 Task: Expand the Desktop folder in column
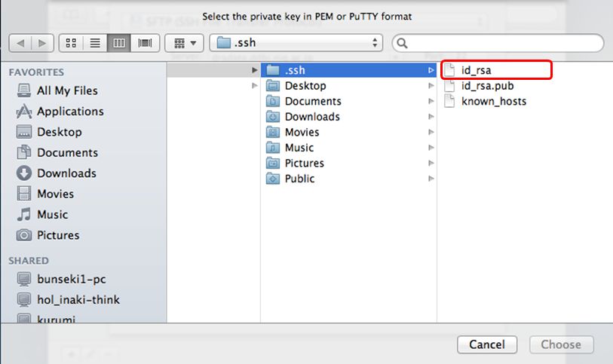coord(305,86)
